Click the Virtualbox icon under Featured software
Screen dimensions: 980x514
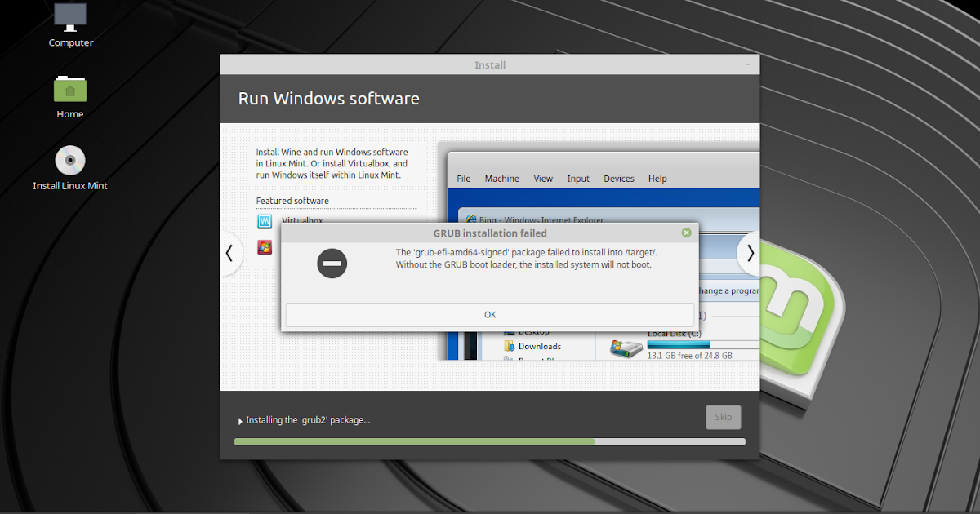pos(265,221)
